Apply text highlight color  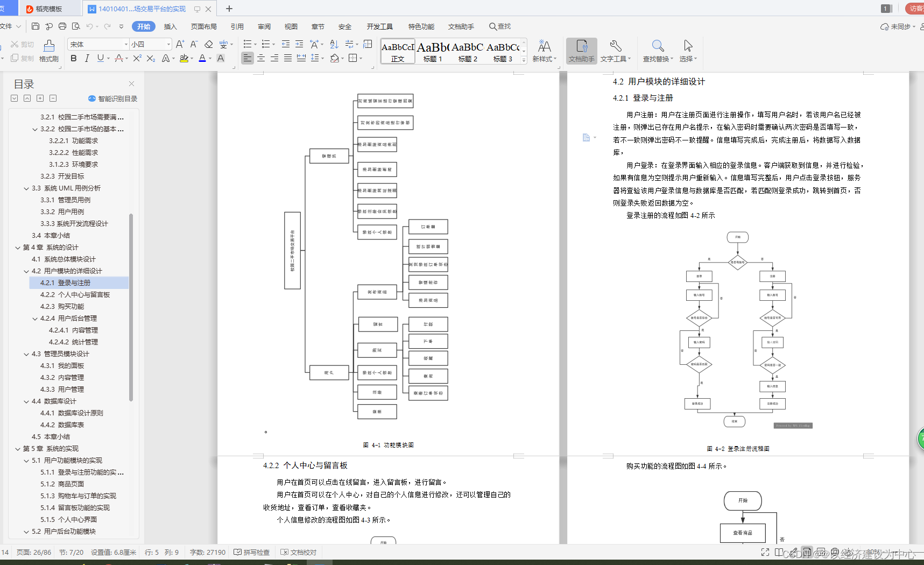(184, 58)
